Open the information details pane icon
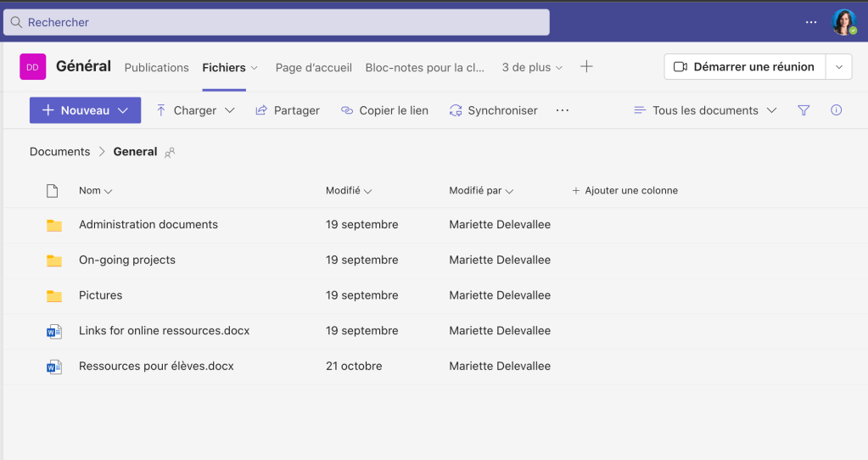 coord(836,110)
